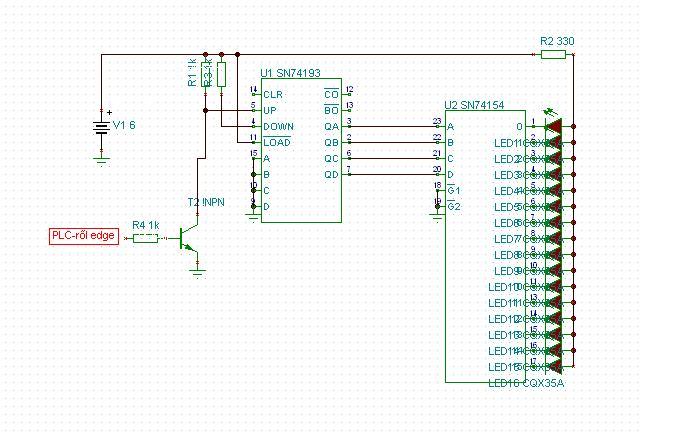Click the PLC-ről edge label box
Viewport: 683px width, 437px height.
tap(84, 236)
